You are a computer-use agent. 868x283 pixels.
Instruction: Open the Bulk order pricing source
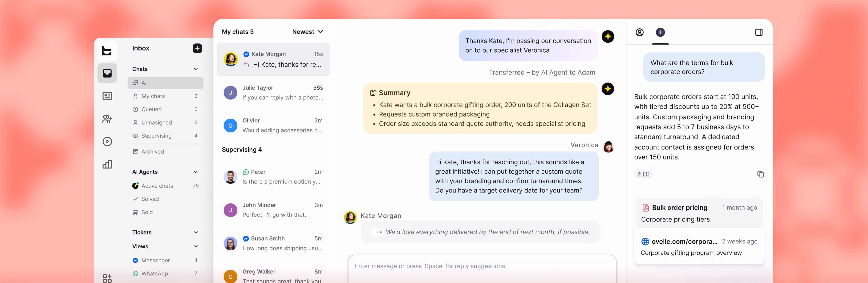[x=699, y=213]
